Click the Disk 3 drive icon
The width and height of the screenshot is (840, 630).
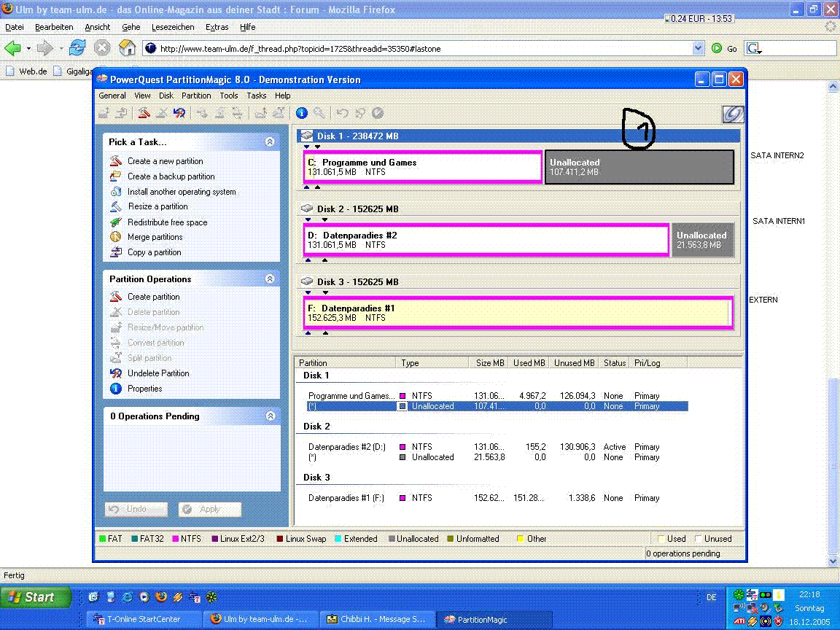pos(307,281)
